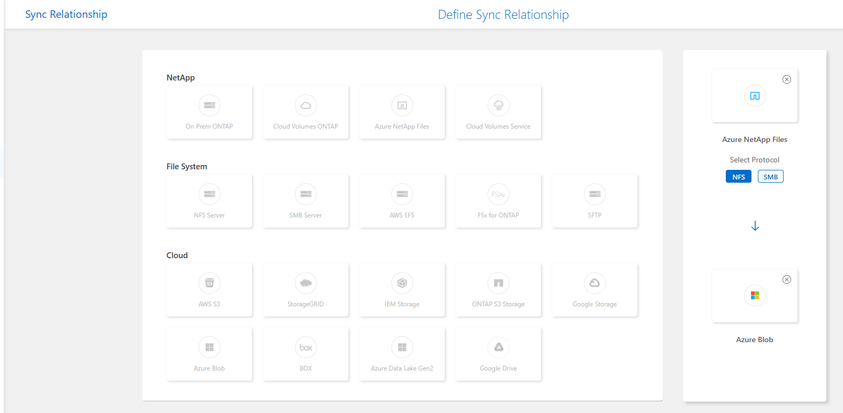Click the Define Sync Relationship heading

(x=503, y=15)
